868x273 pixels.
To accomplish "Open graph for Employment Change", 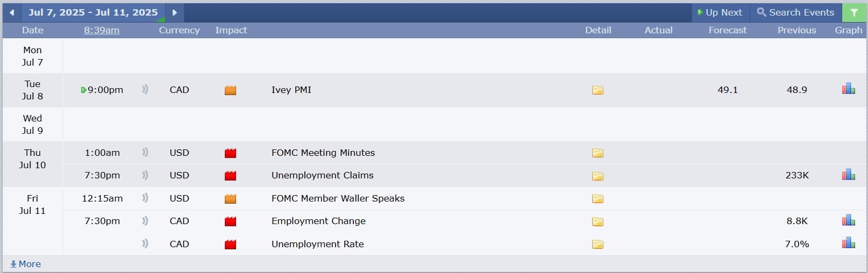I will coord(849,220).
